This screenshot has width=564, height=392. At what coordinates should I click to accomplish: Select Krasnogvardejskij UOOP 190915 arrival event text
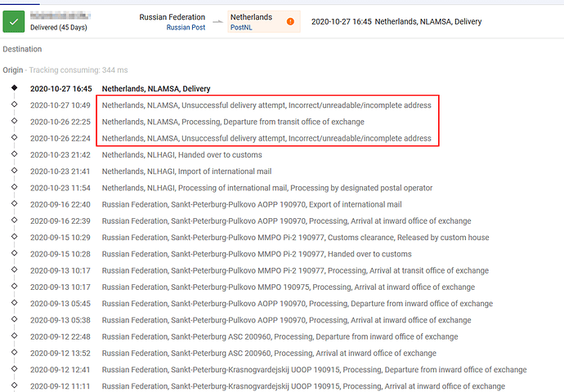click(303, 386)
